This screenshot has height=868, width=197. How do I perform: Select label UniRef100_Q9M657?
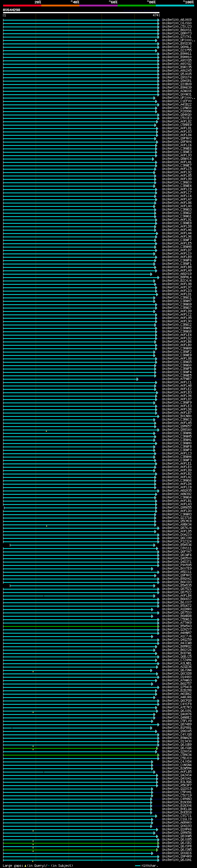[x=177, y=426]
